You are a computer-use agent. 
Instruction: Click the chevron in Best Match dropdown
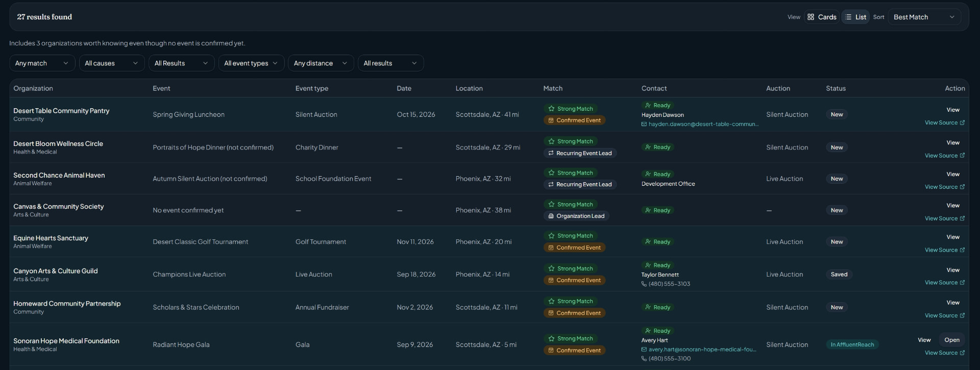point(951,17)
